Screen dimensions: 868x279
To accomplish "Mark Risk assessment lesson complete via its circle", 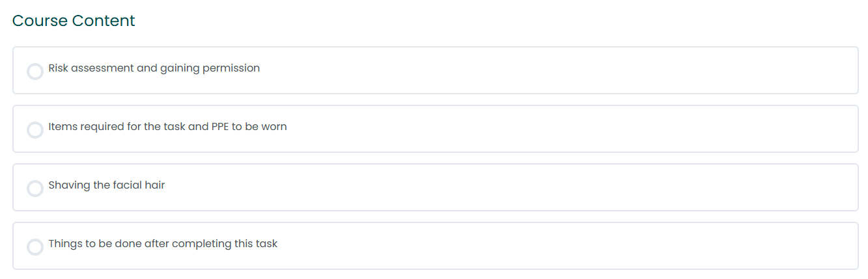I will tap(35, 72).
